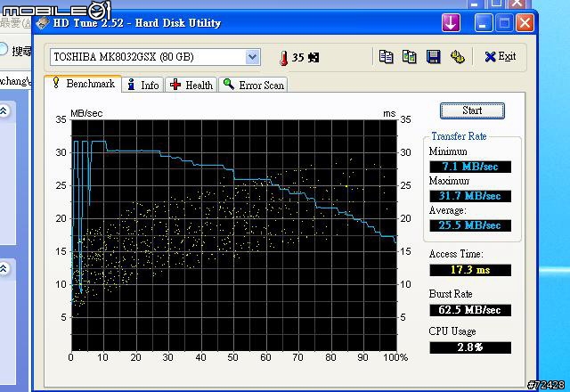Viewport: 570px width, 392px height.
Task: Switch to the Error Scan tab
Action: pos(253,86)
